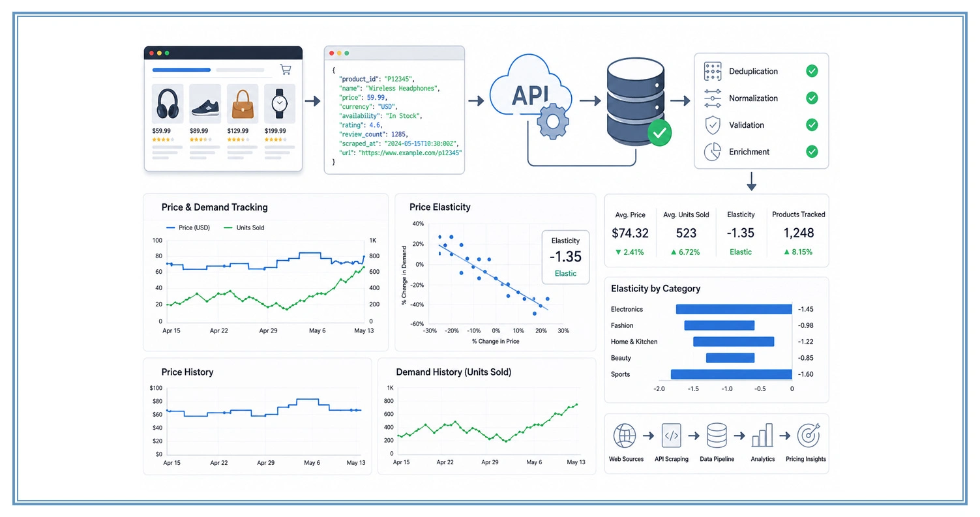Click the Pricing Insights target icon
The image size is (980, 517).
click(x=809, y=435)
